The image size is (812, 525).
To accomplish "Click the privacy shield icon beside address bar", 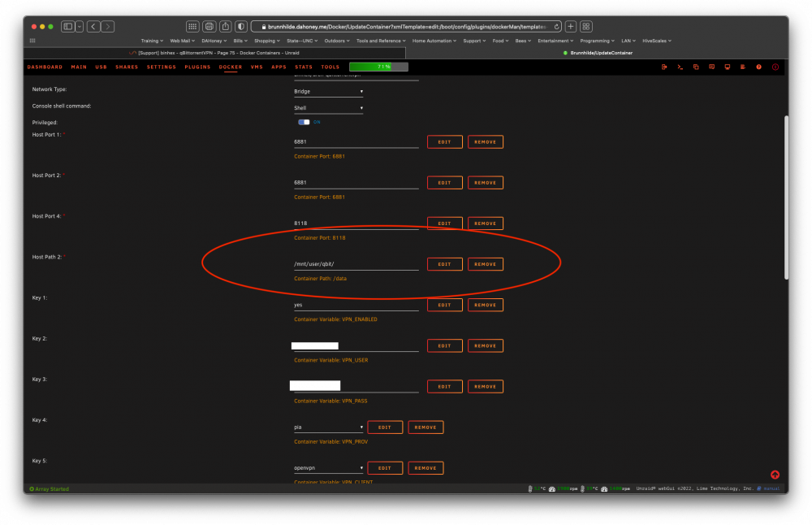I will point(241,27).
